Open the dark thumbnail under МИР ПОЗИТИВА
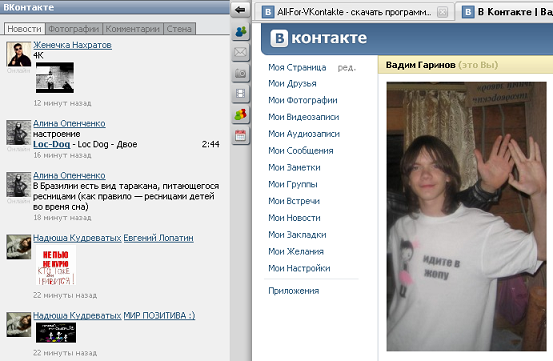The width and height of the screenshot is (553, 361). click(x=56, y=332)
